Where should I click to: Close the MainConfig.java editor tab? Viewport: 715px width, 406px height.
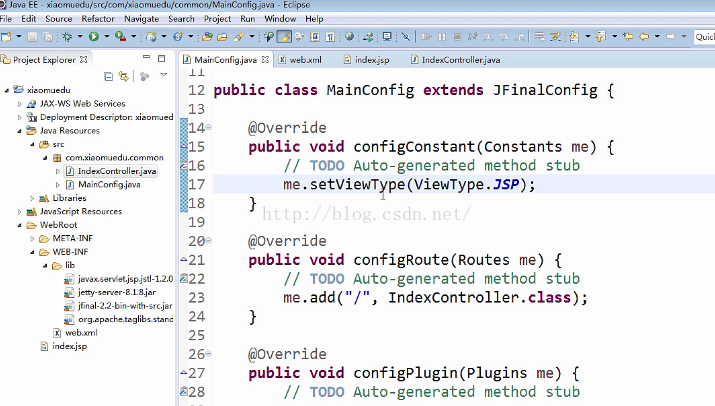pos(265,60)
